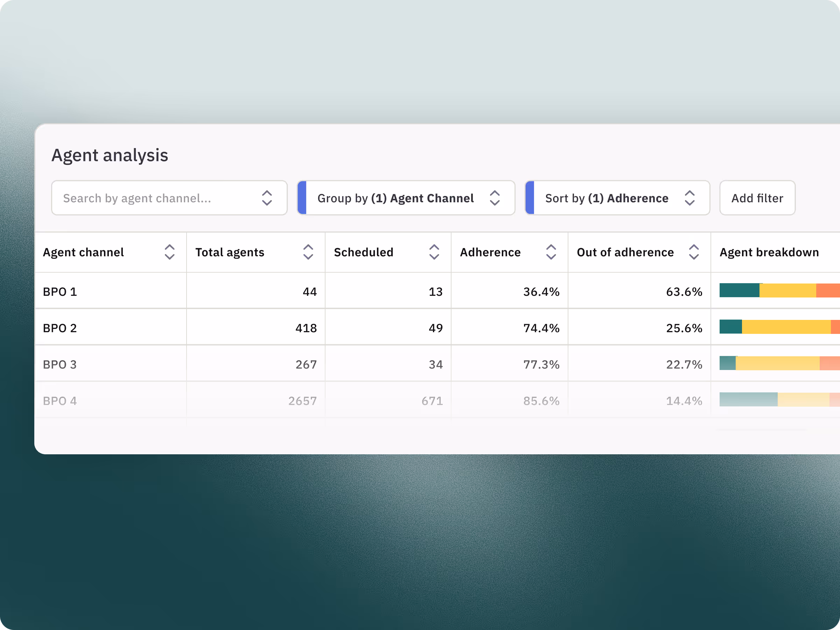Screen dimensions: 840x630
Task: Click the blue indicator on Group by control
Action: [x=302, y=198]
